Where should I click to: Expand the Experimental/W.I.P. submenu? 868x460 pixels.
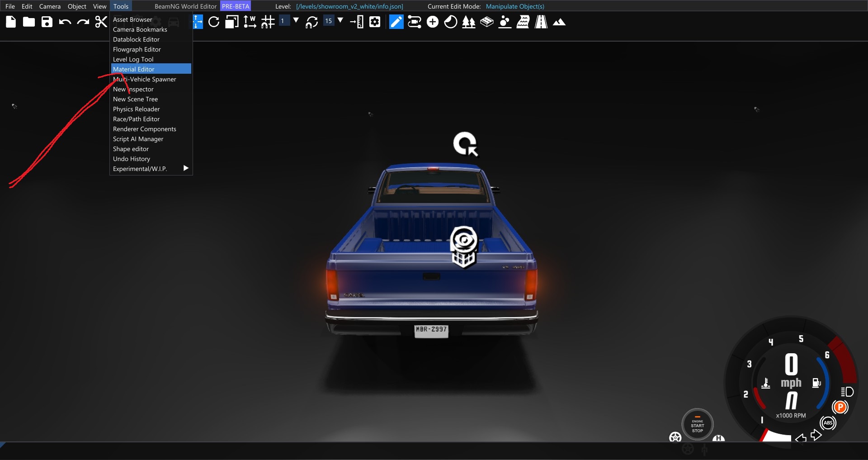[x=151, y=169]
